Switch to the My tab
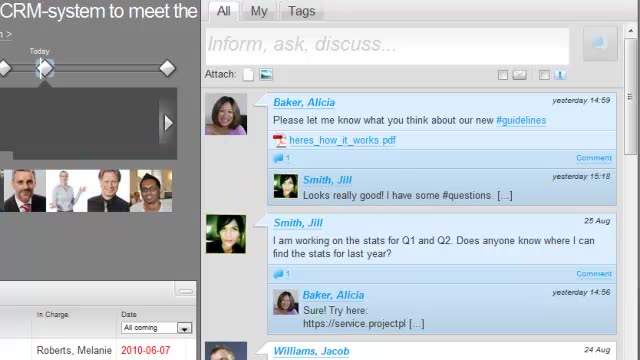 pyautogui.click(x=259, y=11)
